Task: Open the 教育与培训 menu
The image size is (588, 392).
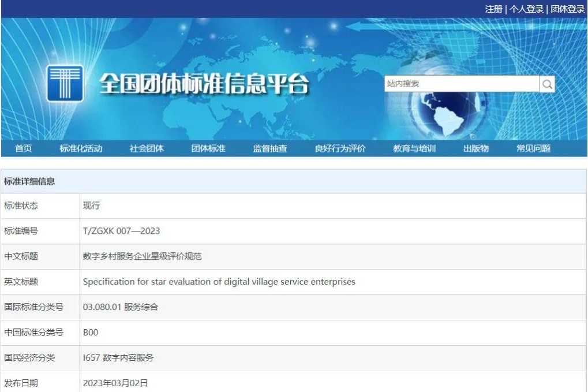Action: coord(414,148)
